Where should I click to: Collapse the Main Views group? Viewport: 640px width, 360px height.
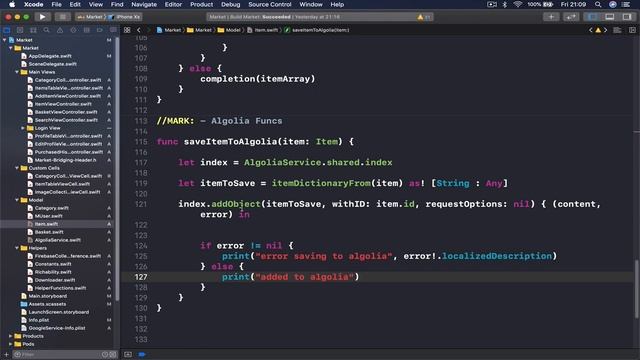pyautogui.click(x=17, y=72)
